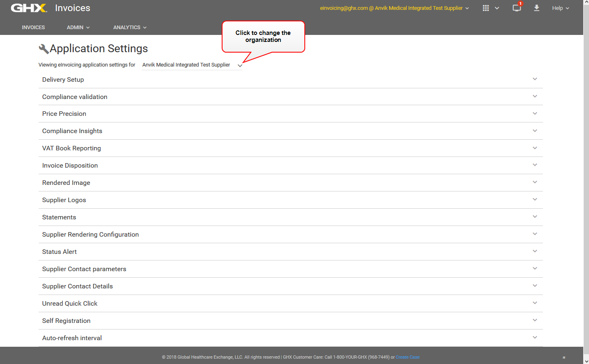The width and height of the screenshot is (589, 364).
Task: Open the einvoicing@ghx.com account dropdown
Action: tap(394, 8)
